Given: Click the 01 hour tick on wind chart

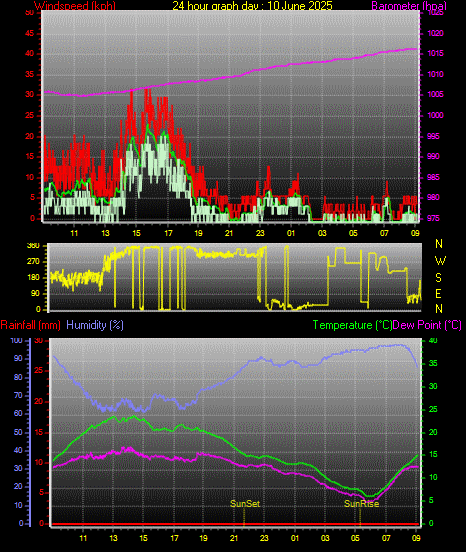Looking at the screenshot, I should 291,233.
